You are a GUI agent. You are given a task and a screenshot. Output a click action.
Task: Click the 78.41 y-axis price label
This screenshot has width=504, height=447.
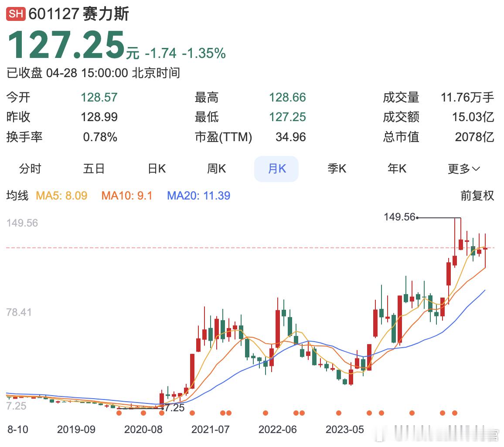(x=19, y=312)
